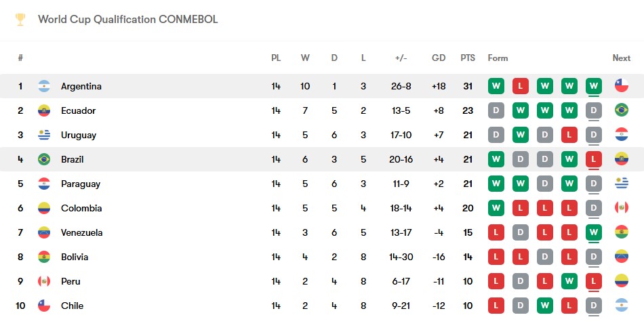Click the PL column header
This screenshot has height=332, width=644.
click(276, 58)
